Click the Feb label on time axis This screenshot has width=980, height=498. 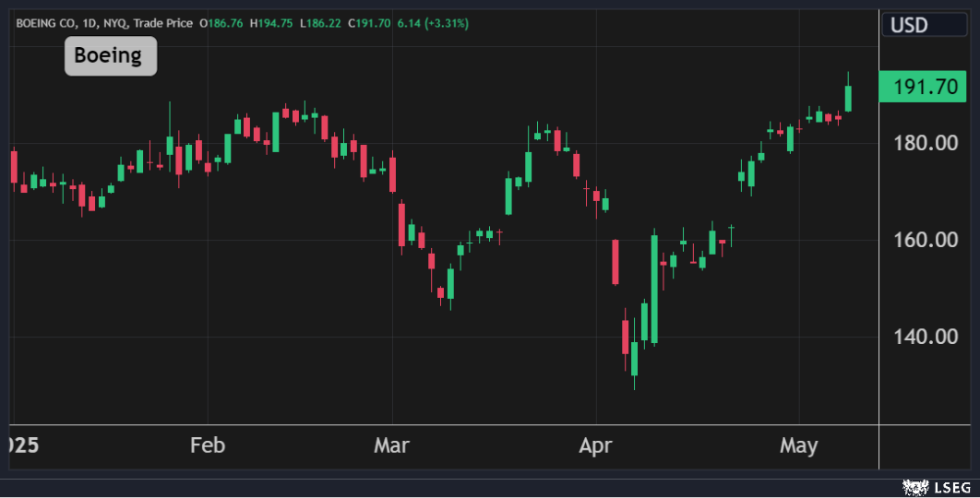208,446
